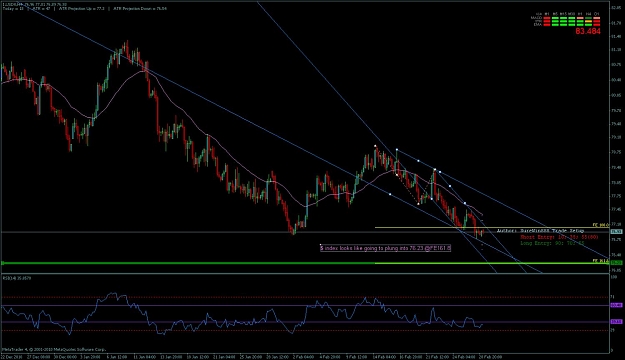The width and height of the screenshot is (625, 360).
Task: Click the '2 Feb 04:00' date label on time axis
Action: coord(303,356)
